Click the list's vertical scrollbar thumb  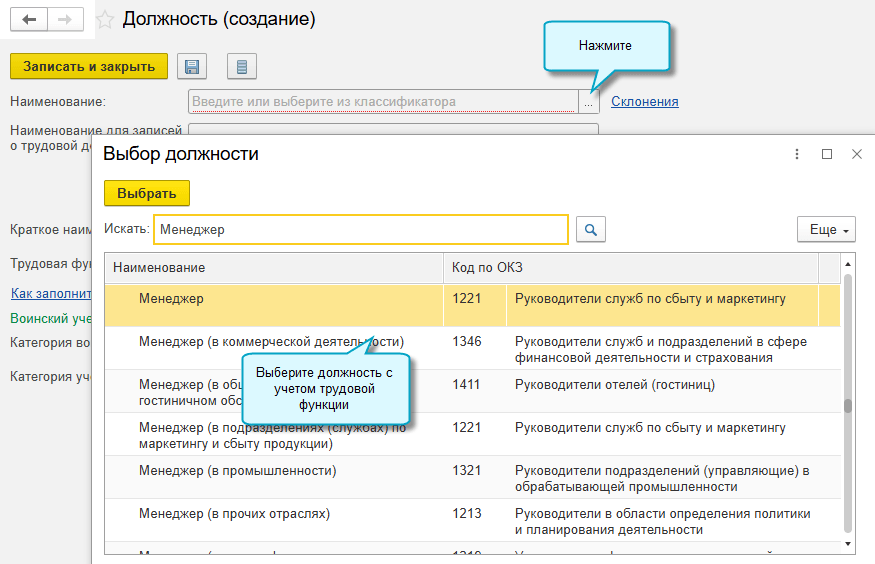click(848, 406)
